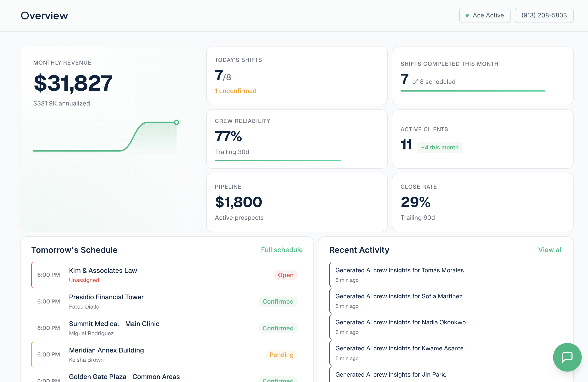Image resolution: width=588 pixels, height=382 pixels.
Task: Select the Kim & Associates Law shift
Action: [164, 275]
